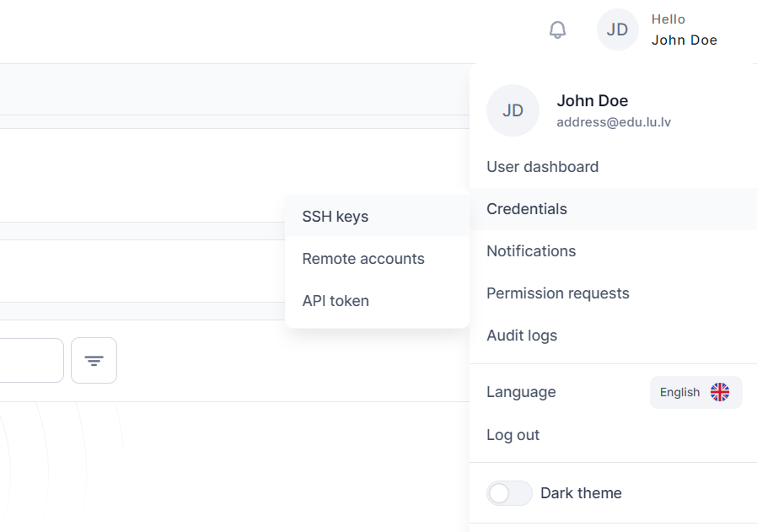Select SSH keys from the submenu
This screenshot has width=757, height=532.
tap(336, 217)
